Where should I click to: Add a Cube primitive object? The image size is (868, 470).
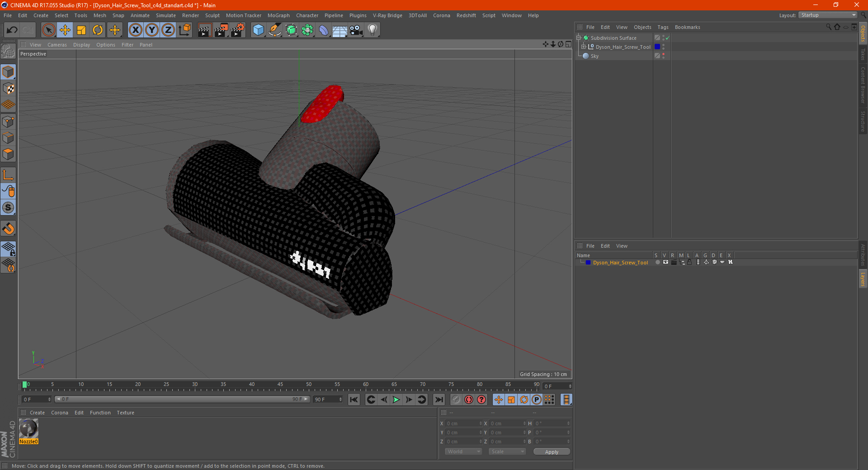(258, 30)
